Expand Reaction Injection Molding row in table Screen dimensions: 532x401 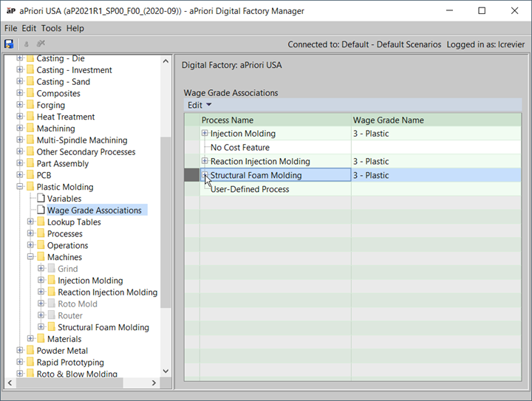click(205, 161)
